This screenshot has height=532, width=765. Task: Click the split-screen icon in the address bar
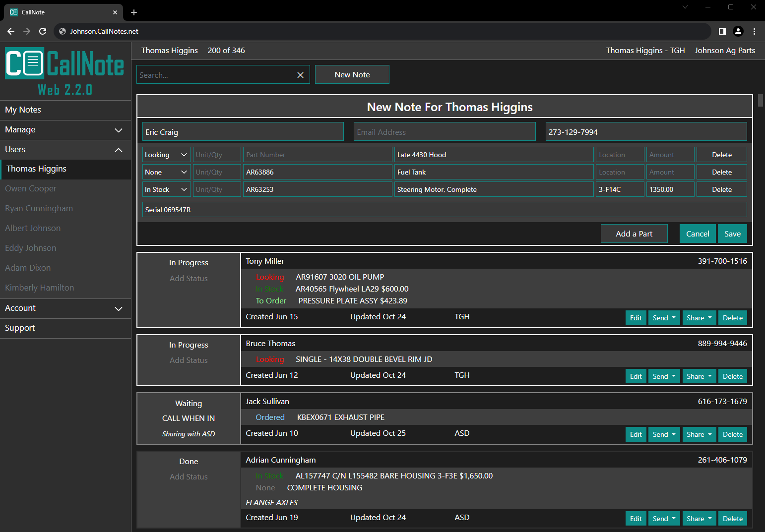(722, 31)
